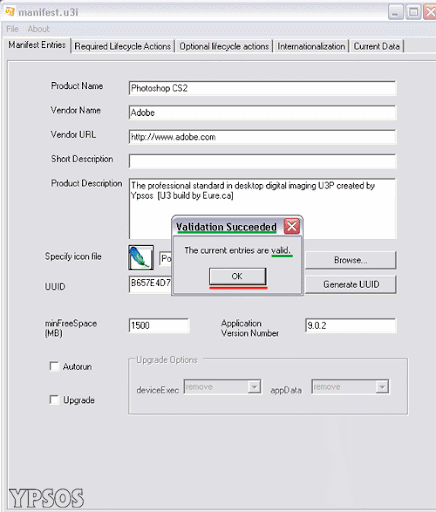The width and height of the screenshot is (436, 512).
Task: Minimize the manifest.u3i window
Action: pos(396,12)
